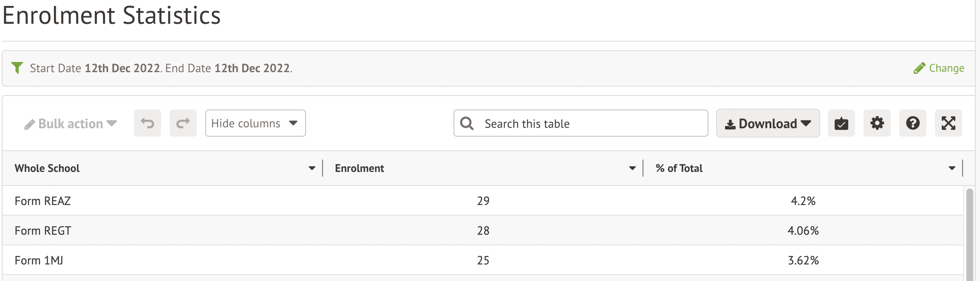
Task: Open % of Total column arrow
Action: pos(952,169)
